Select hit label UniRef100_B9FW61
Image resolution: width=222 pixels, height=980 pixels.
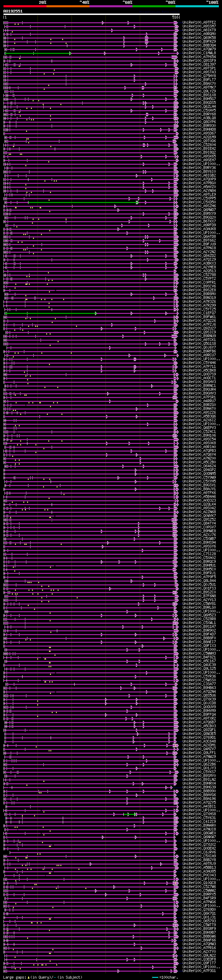point(199,317)
